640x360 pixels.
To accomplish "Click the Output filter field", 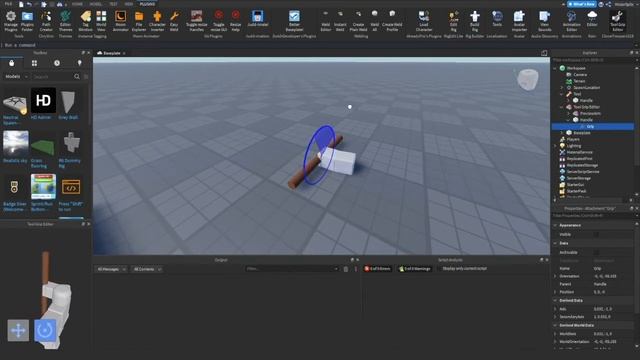I will click(292, 269).
